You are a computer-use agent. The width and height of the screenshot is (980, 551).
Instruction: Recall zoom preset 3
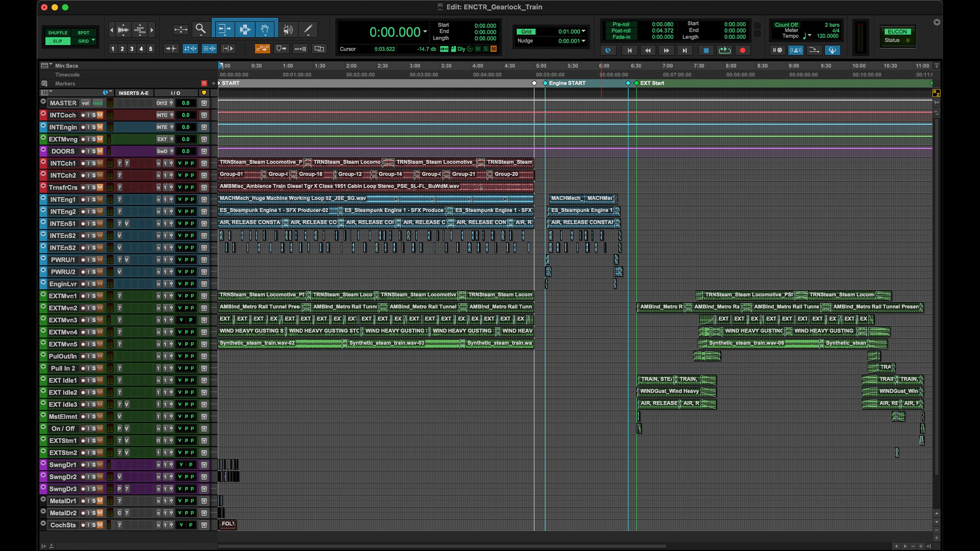tap(132, 49)
